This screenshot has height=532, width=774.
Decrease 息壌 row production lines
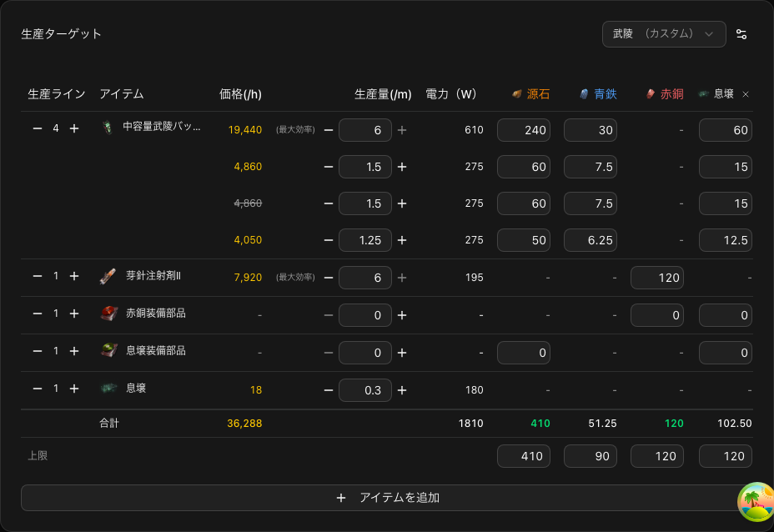[38, 389]
